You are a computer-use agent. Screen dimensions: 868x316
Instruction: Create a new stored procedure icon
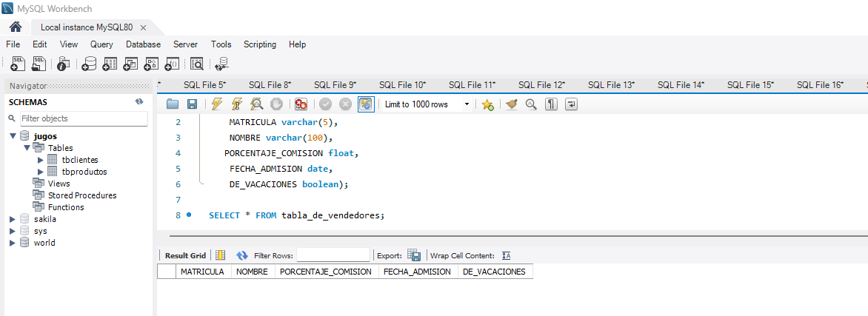tap(151, 64)
